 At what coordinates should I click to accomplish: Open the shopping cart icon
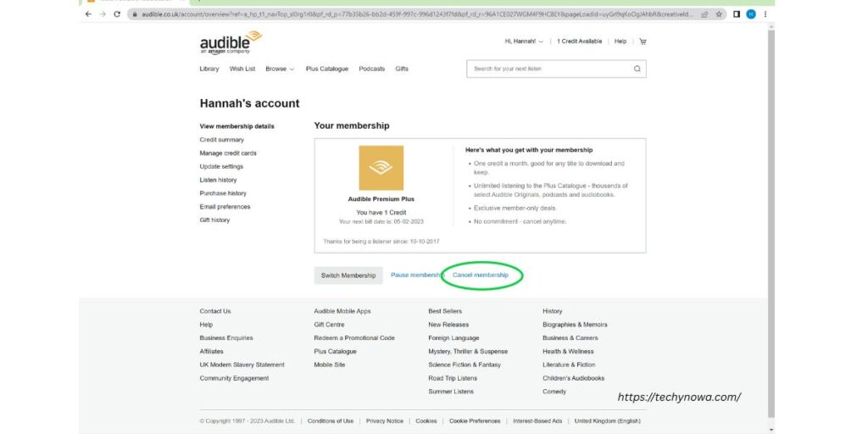click(643, 42)
